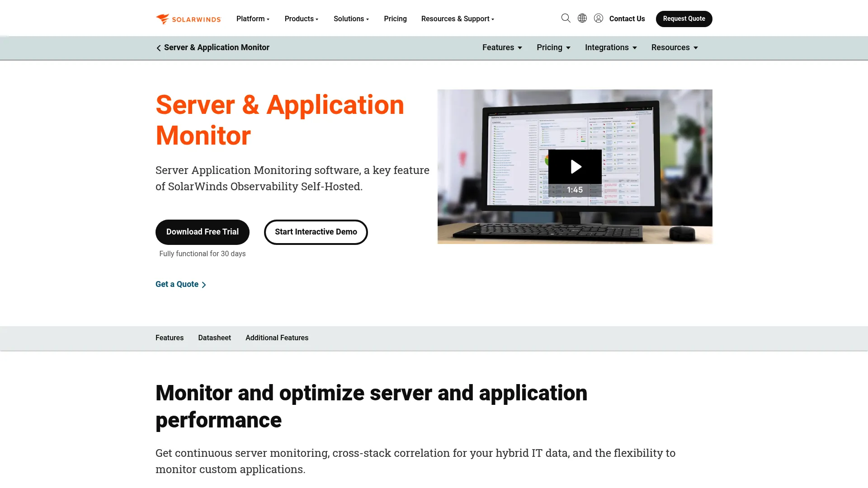Click Server & Application Monitor breadcrumb
This screenshot has height=488, width=868.
pyautogui.click(x=217, y=48)
